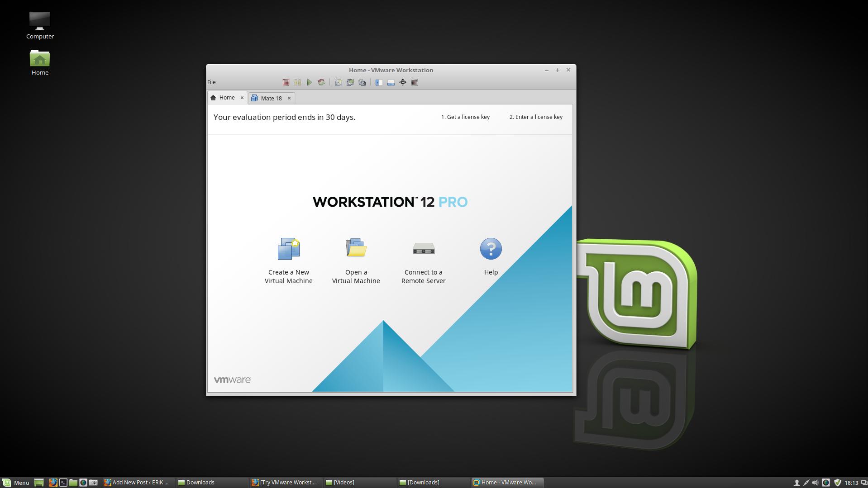Switch to the [Downloads] taskbar window
The image size is (868, 488).
434,483
